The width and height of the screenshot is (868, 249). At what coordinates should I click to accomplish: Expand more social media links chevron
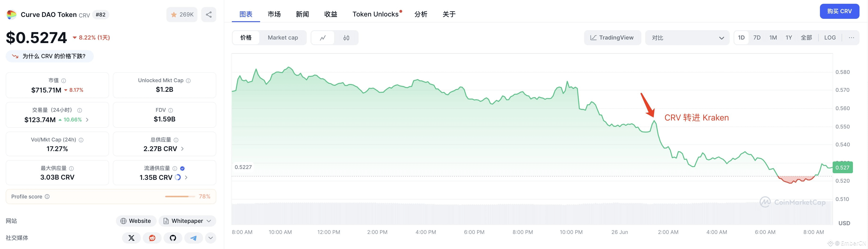tap(211, 238)
